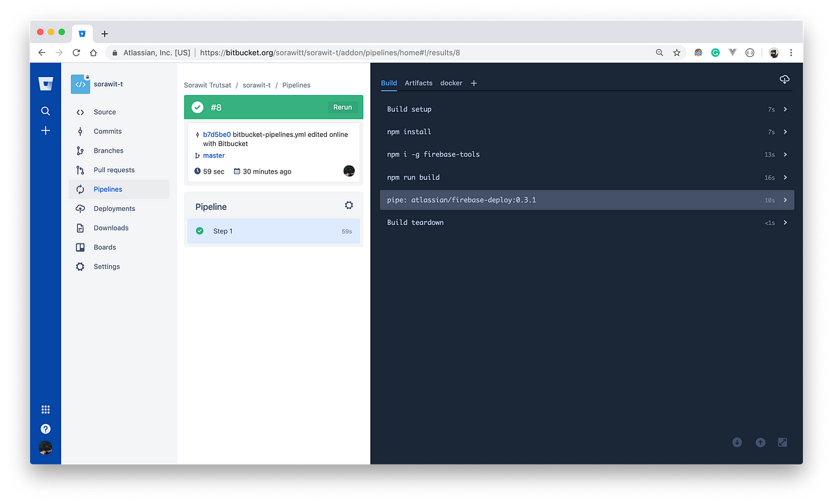
Task: Expand the npm run build chevron
Action: click(x=785, y=178)
